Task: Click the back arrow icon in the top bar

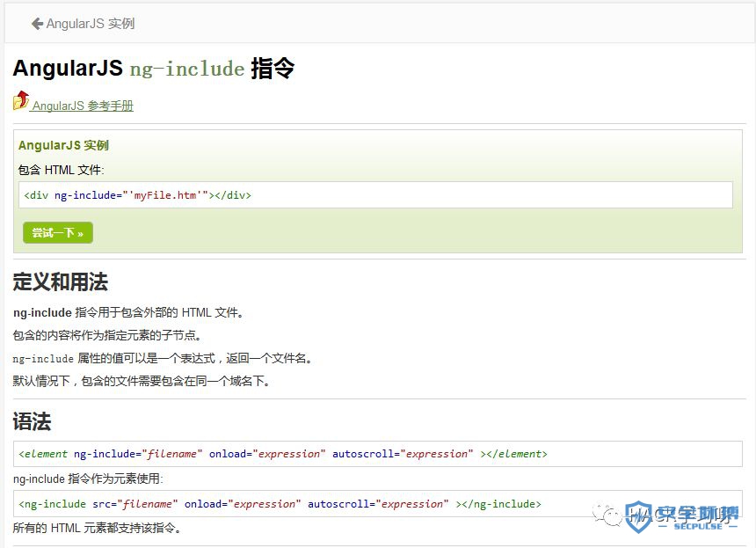Action: (x=37, y=24)
